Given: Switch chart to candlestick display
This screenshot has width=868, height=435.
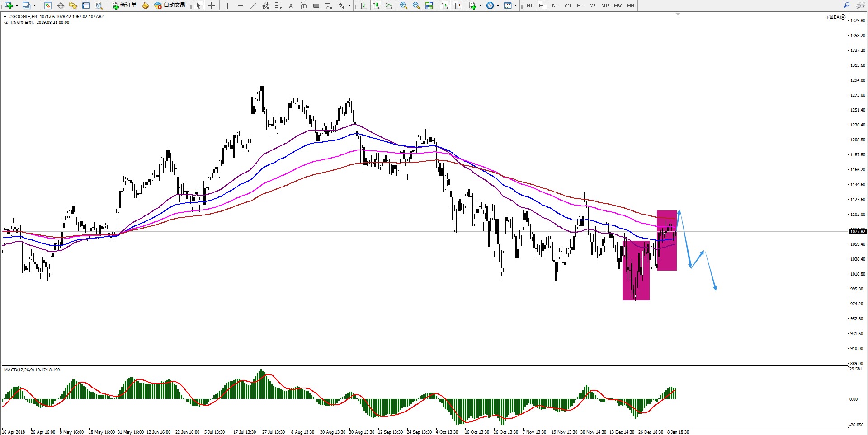Looking at the screenshot, I should point(376,5).
